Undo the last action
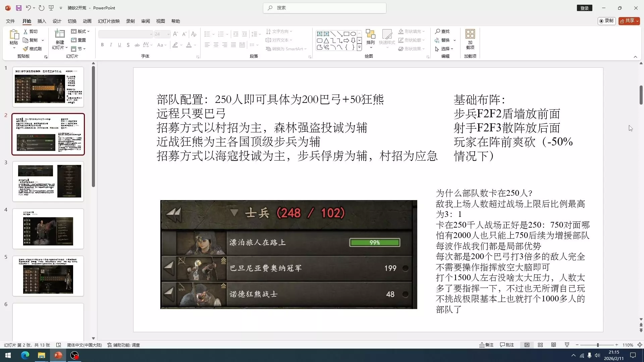 (x=28, y=8)
